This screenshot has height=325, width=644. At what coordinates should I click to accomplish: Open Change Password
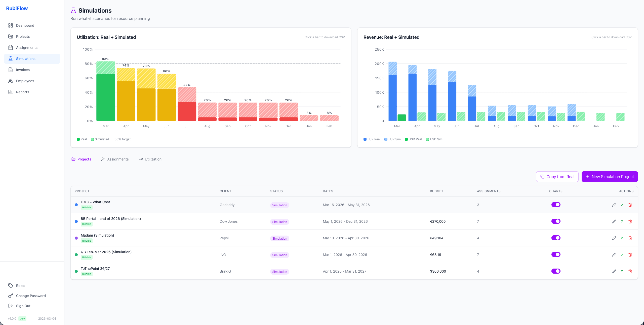coord(31,296)
